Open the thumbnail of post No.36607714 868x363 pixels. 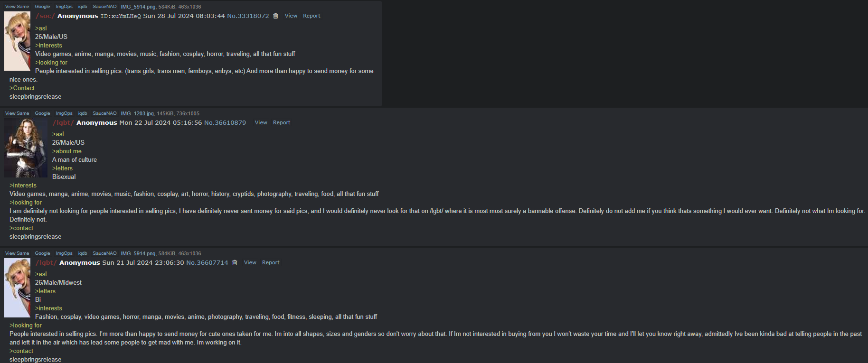18,288
